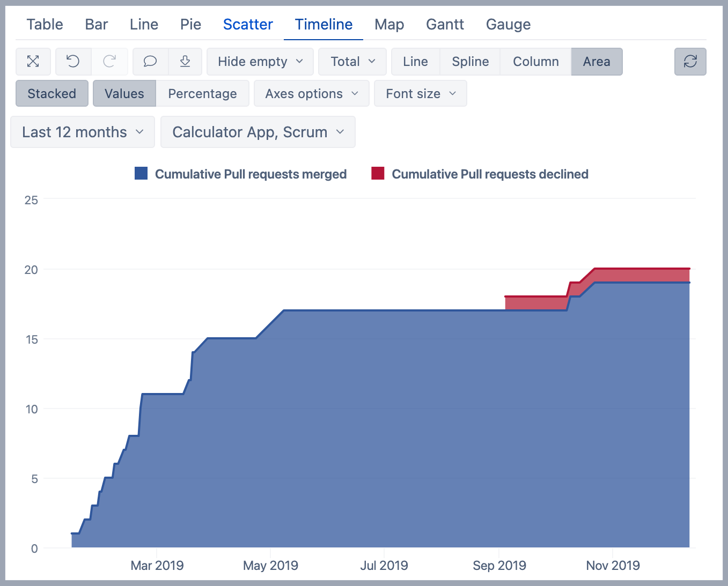The image size is (728, 586).
Task: Expand the Axes options menu
Action: (x=311, y=94)
